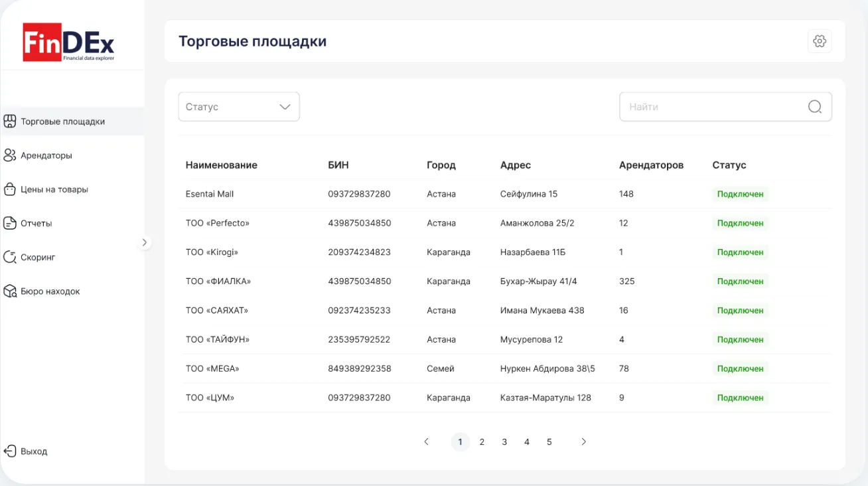Open the Статус filter dropdown
The image size is (868, 486).
239,107
